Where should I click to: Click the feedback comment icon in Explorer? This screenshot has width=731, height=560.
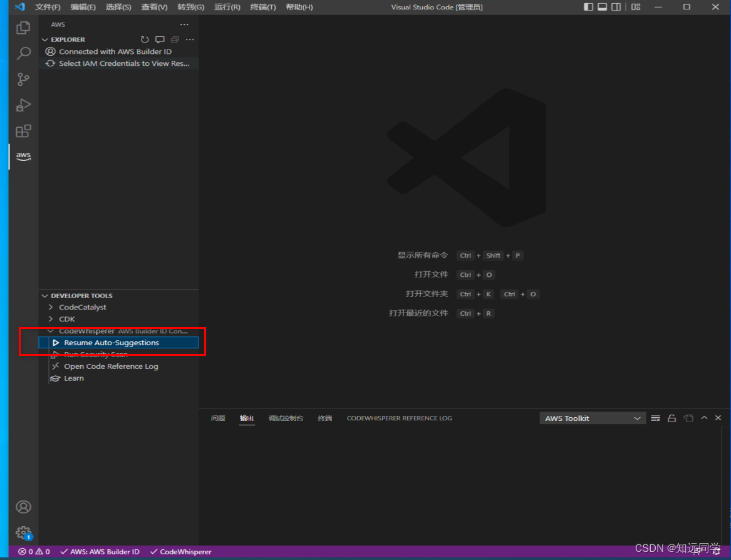pyautogui.click(x=160, y=39)
